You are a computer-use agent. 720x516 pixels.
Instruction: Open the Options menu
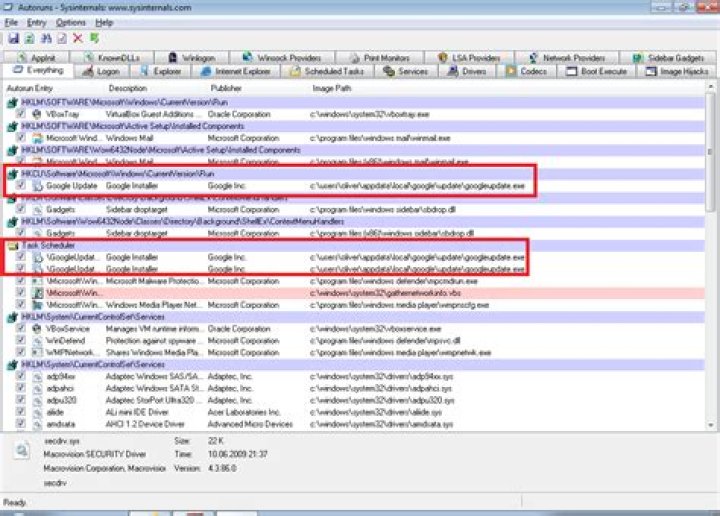[x=71, y=22]
